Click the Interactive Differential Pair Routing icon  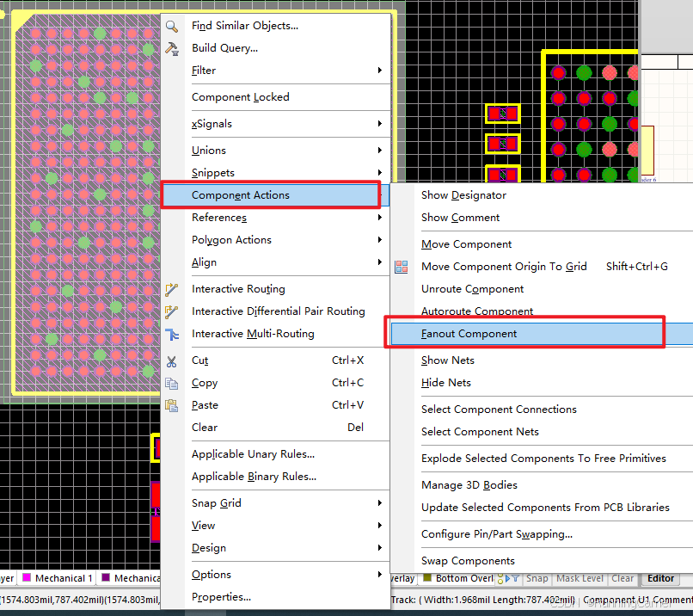(171, 311)
